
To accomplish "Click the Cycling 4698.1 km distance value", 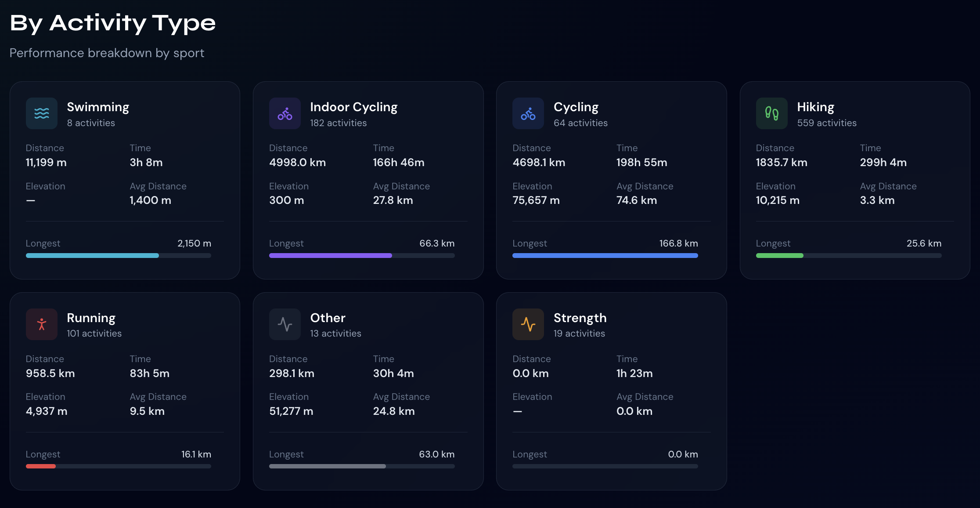I will tap(539, 163).
